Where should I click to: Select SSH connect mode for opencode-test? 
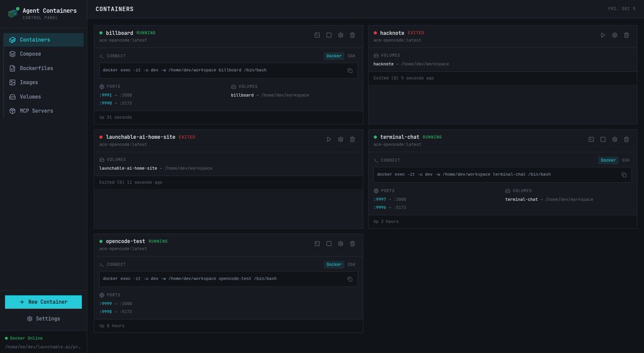click(x=352, y=264)
